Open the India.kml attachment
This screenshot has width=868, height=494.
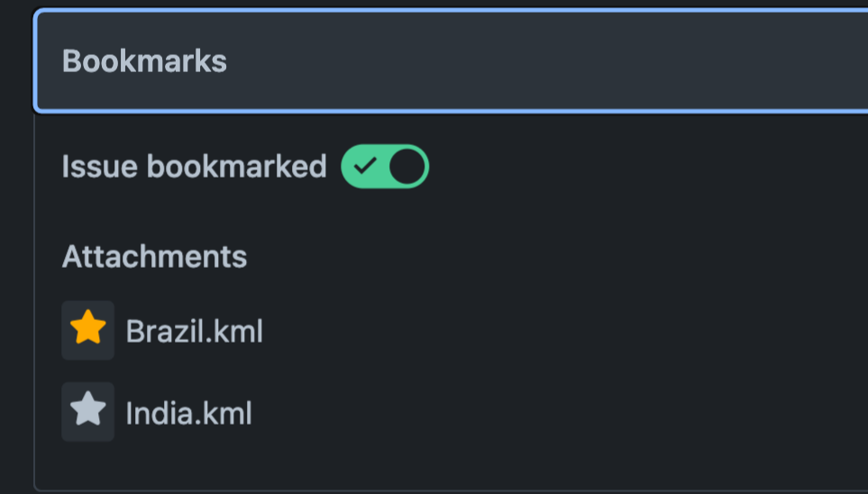188,414
